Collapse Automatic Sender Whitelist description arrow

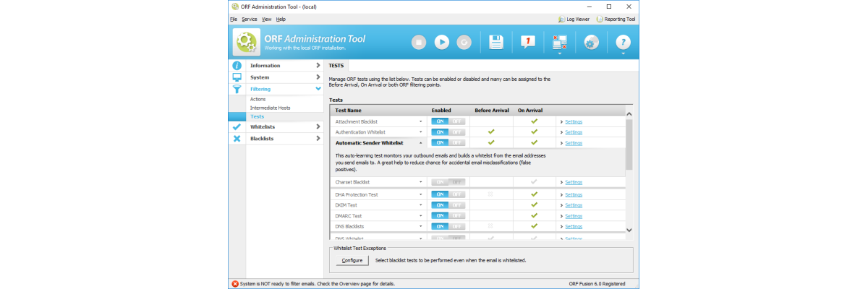tap(420, 143)
